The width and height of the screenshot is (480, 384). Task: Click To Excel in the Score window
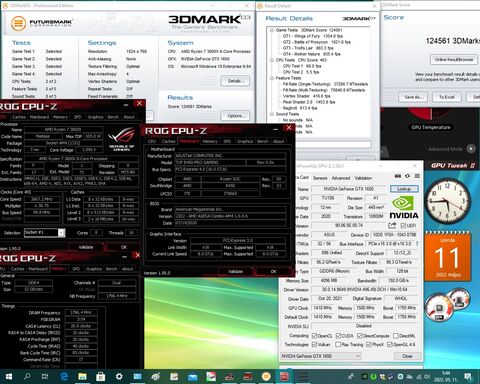tap(447, 97)
